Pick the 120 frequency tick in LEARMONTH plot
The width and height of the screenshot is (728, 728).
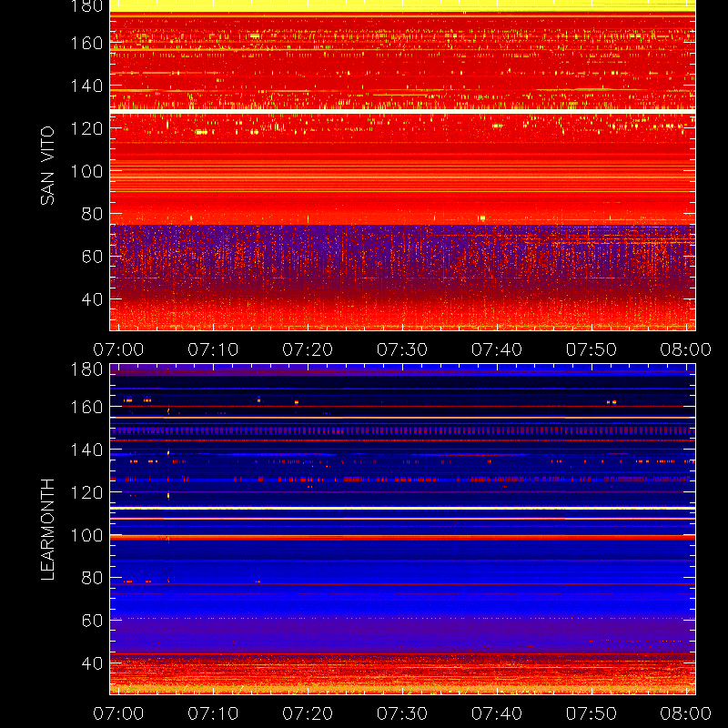pyautogui.click(x=86, y=492)
